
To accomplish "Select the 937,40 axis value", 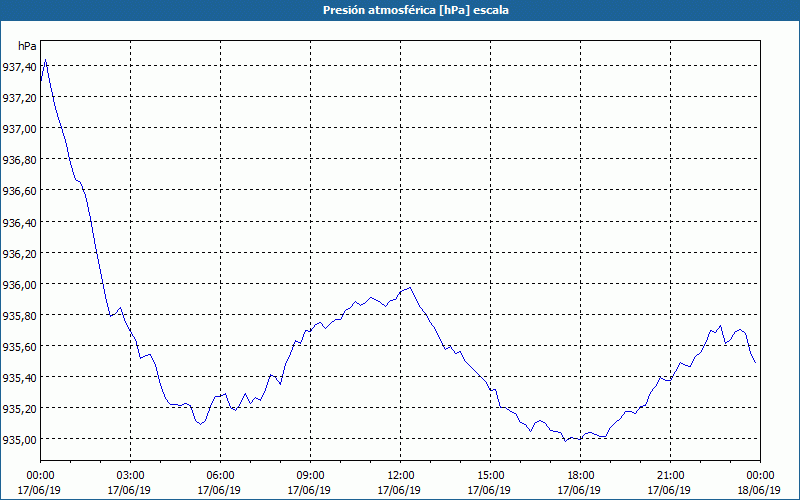I will point(19,66).
